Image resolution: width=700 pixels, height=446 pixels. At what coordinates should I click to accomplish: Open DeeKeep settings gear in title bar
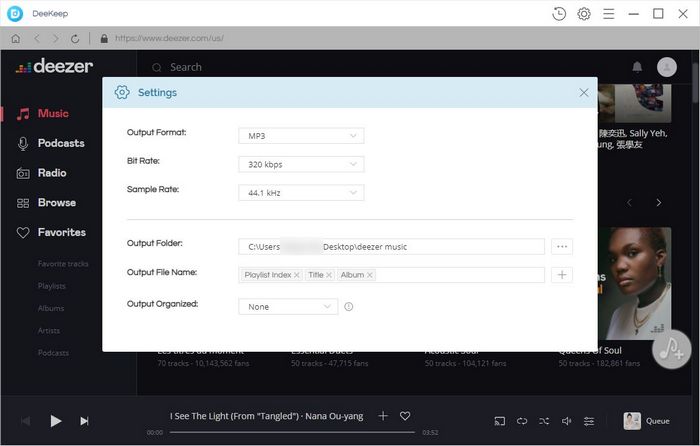[584, 14]
